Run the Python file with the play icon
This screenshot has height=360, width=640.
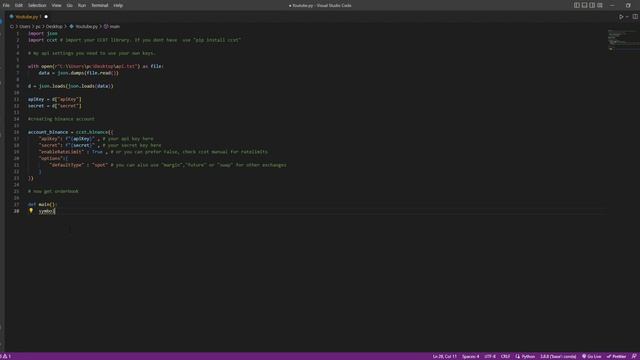(x=621, y=17)
